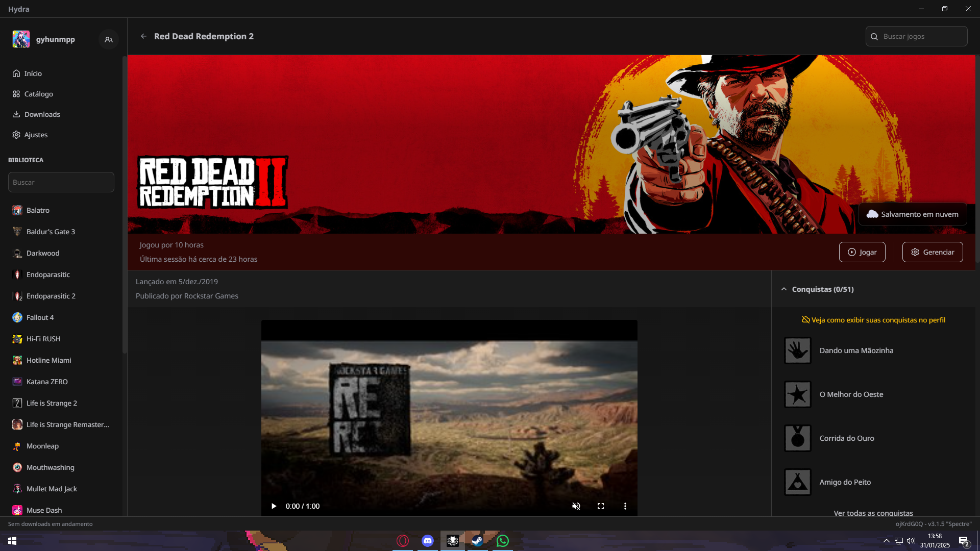Open the friends icon next to username
Screen dimensions: 980x551
tap(108, 39)
